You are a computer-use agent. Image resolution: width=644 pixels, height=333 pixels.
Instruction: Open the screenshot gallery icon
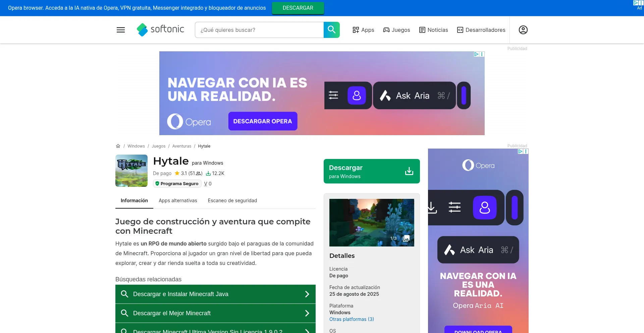(406, 238)
